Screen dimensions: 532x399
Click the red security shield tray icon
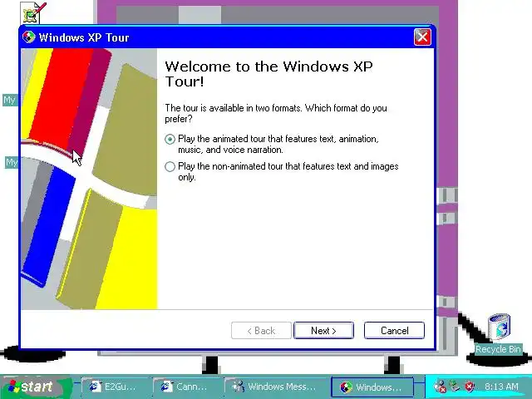[470, 387]
